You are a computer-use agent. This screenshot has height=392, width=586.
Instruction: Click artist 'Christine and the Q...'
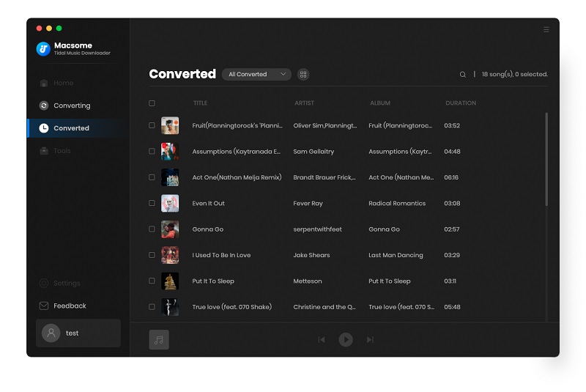click(x=324, y=307)
